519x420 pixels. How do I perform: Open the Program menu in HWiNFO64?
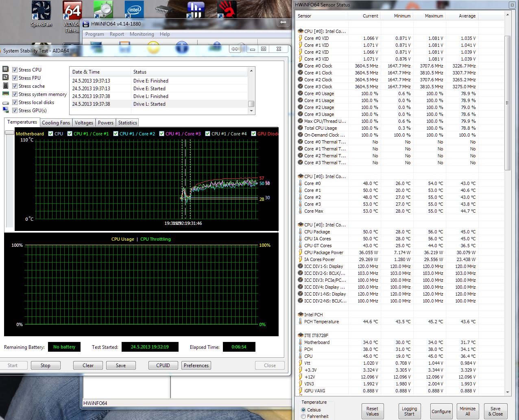(x=94, y=34)
